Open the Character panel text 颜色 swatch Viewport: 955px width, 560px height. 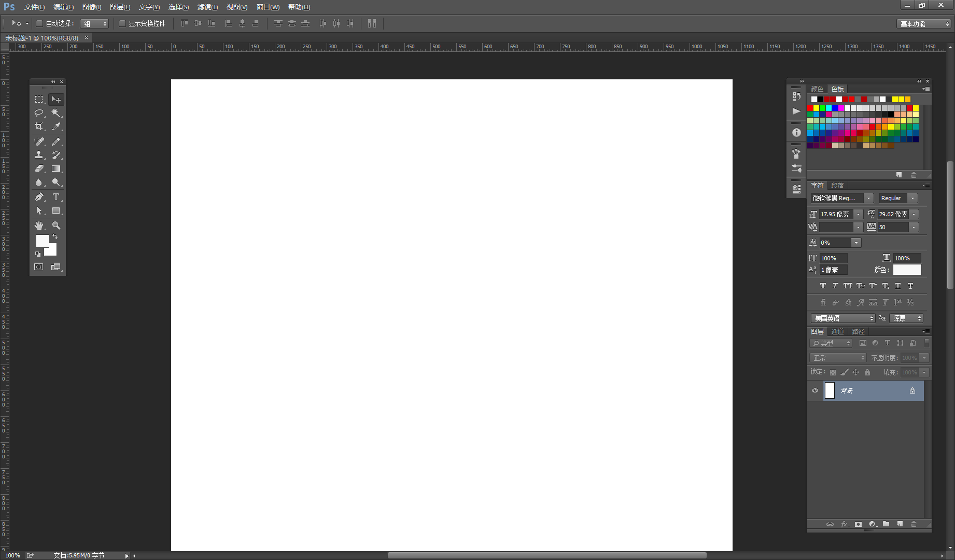tap(907, 270)
